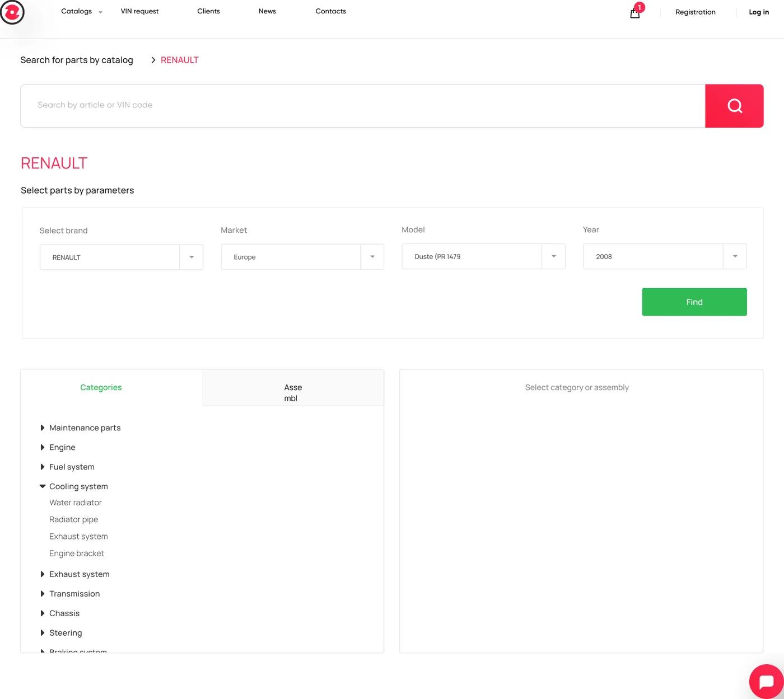Viewport: 784px width, 699px height.
Task: Go to VIN request page
Action: point(139,11)
